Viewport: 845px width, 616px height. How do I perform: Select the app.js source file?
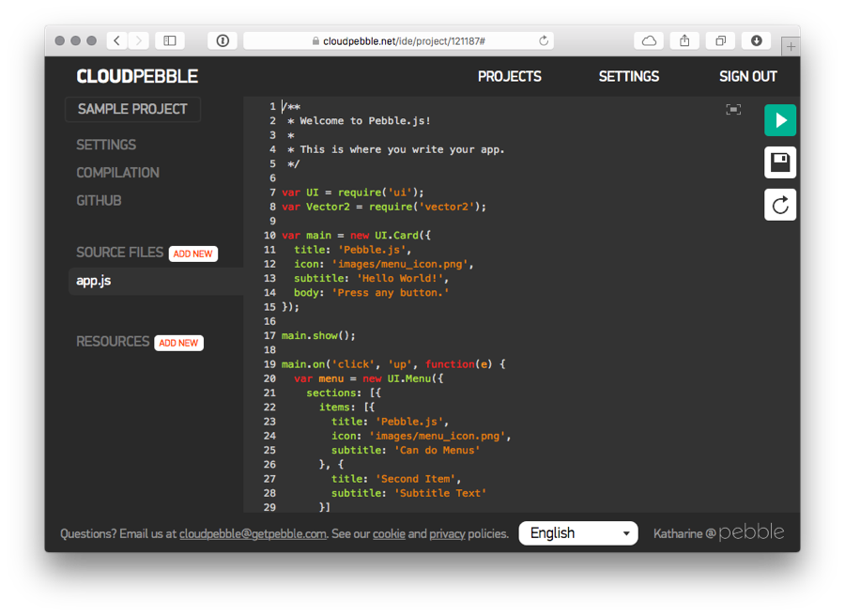pos(156,281)
